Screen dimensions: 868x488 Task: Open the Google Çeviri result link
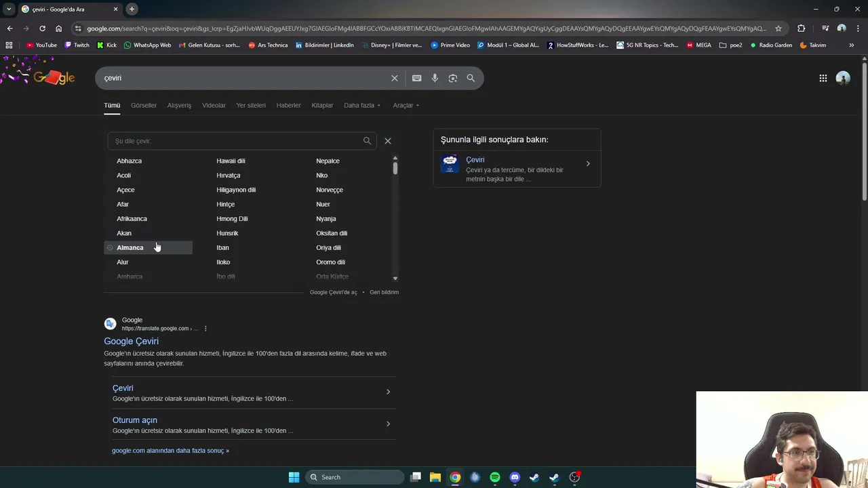(131, 341)
